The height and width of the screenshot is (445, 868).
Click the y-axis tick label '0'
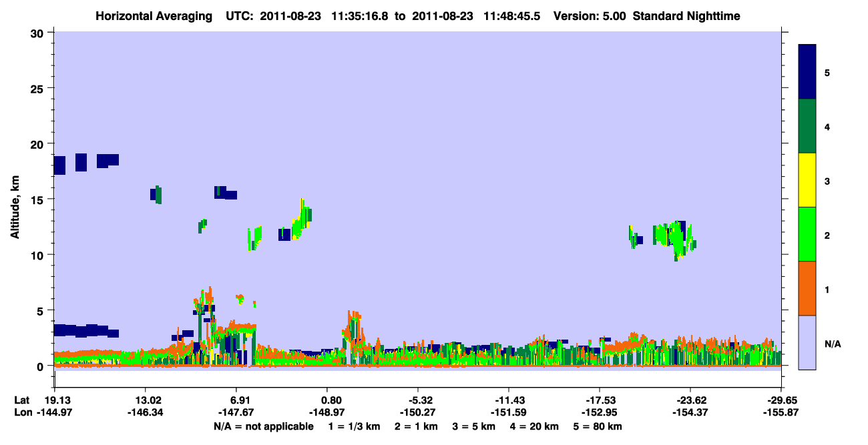click(41, 366)
